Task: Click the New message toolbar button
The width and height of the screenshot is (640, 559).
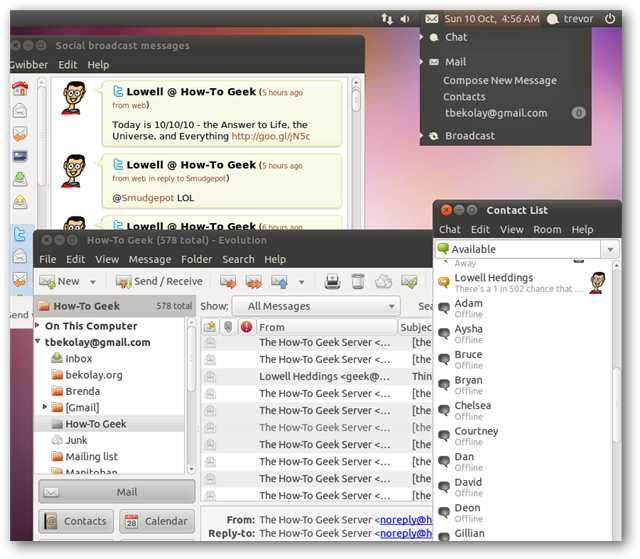Action: (59, 281)
